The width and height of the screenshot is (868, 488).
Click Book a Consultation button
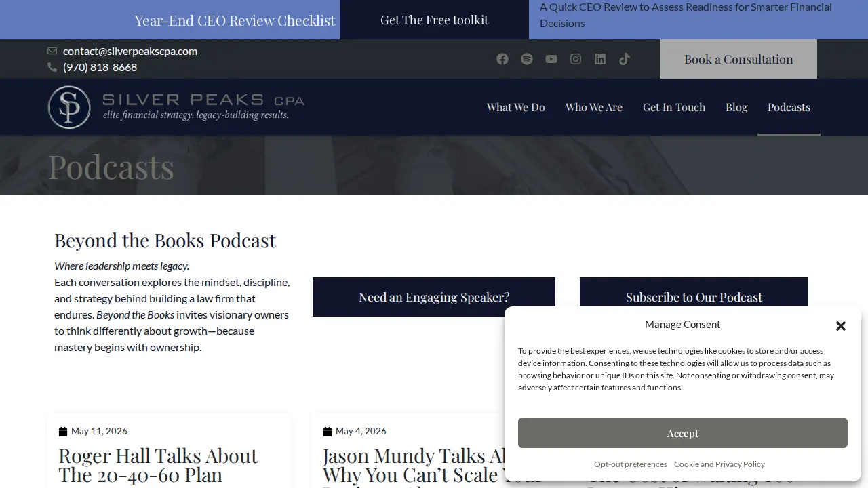click(x=738, y=59)
